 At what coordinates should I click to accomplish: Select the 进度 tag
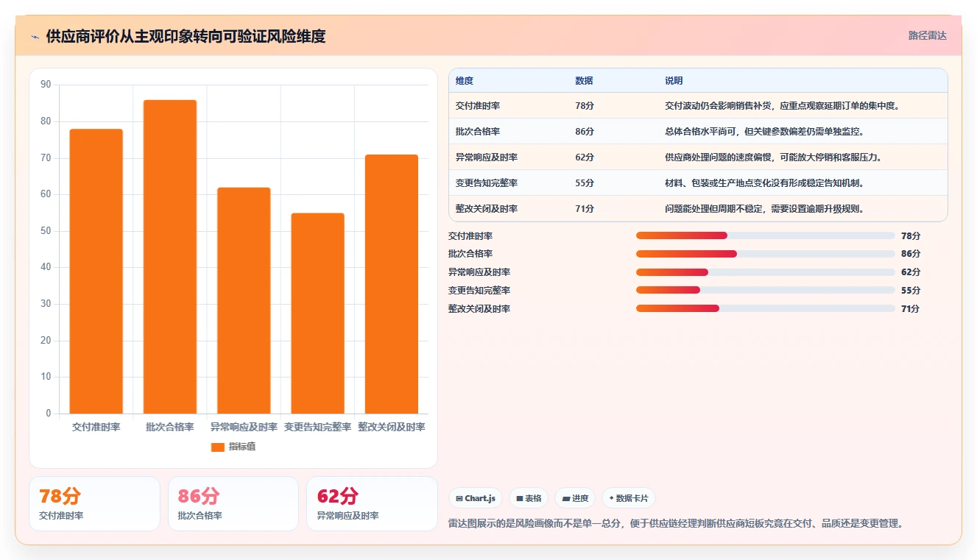[x=575, y=498]
